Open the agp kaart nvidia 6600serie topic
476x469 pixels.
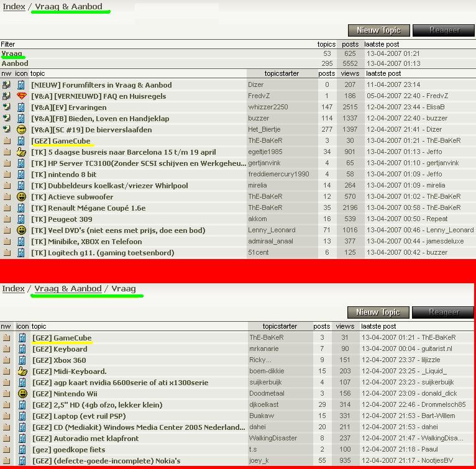(x=120, y=383)
